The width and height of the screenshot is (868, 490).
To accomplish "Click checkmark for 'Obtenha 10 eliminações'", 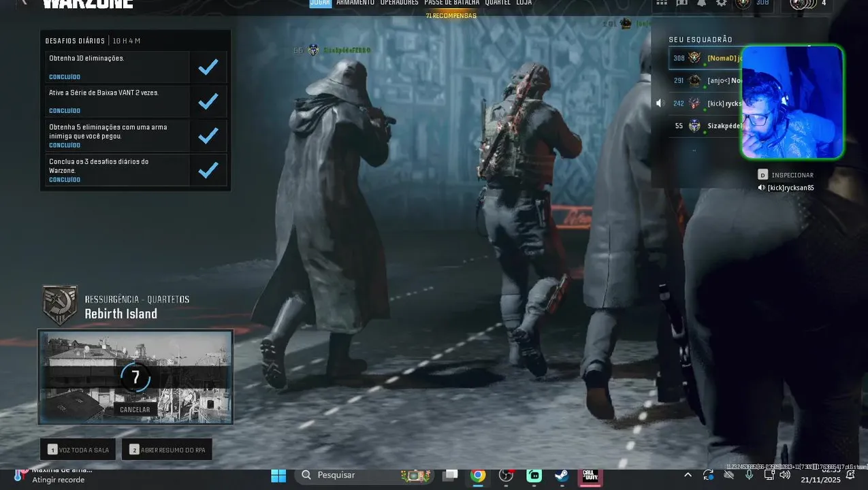I will [208, 67].
